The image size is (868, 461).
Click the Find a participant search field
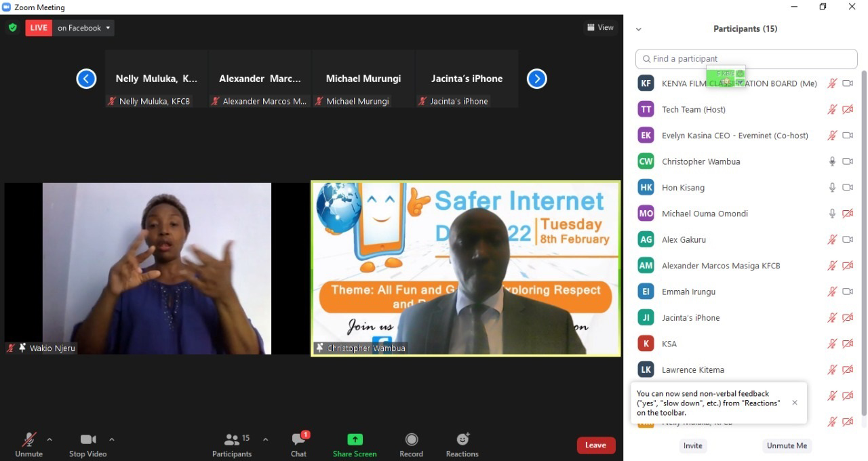[746, 59]
